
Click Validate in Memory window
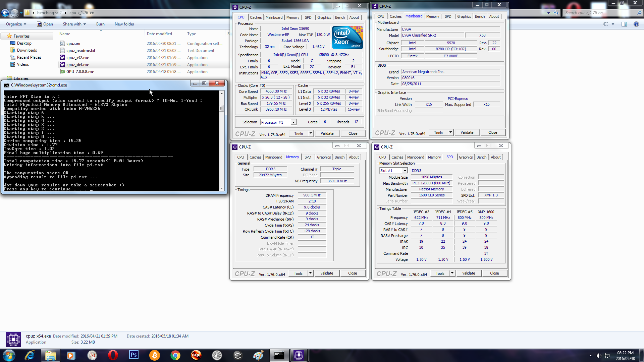(327, 273)
